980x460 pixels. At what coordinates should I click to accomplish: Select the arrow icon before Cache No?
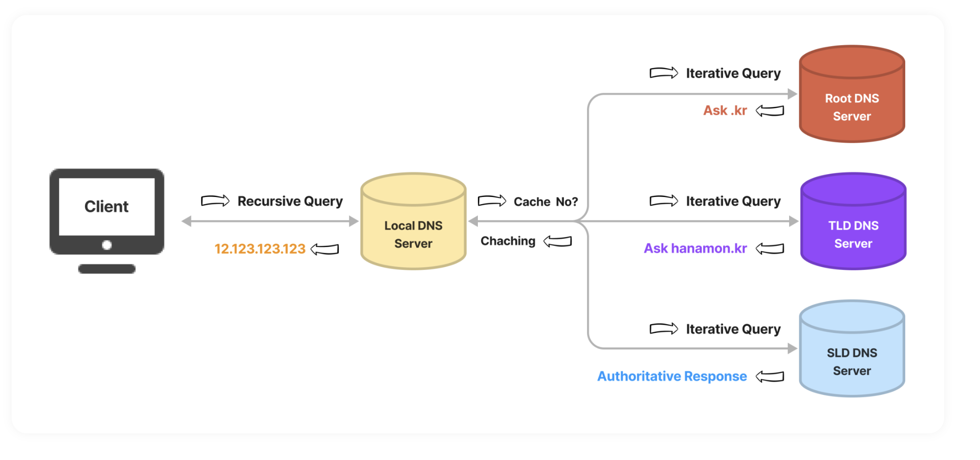point(492,201)
